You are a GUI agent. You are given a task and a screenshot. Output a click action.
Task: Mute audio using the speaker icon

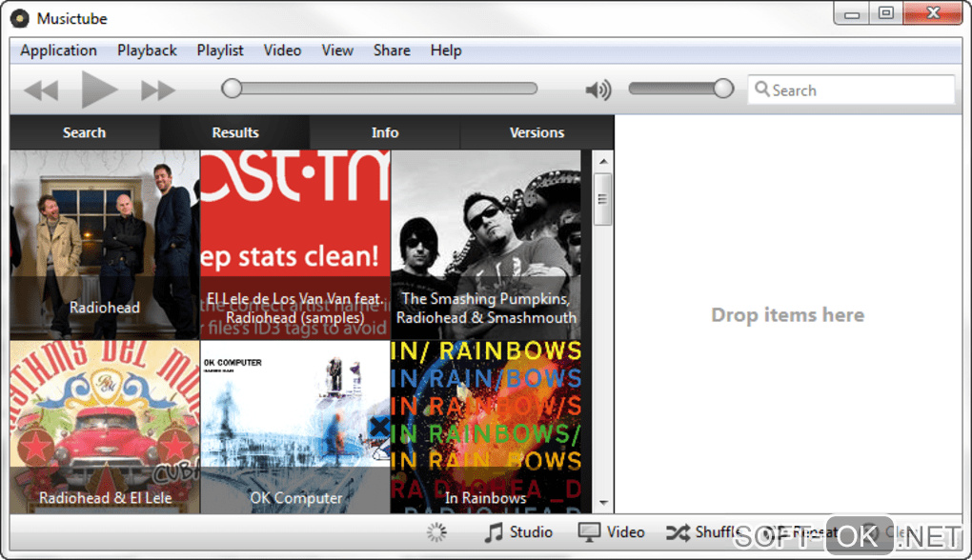[598, 90]
